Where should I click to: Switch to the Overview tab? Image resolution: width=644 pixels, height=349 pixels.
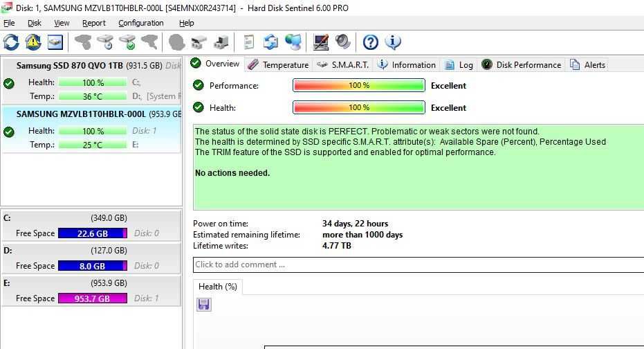[215, 64]
